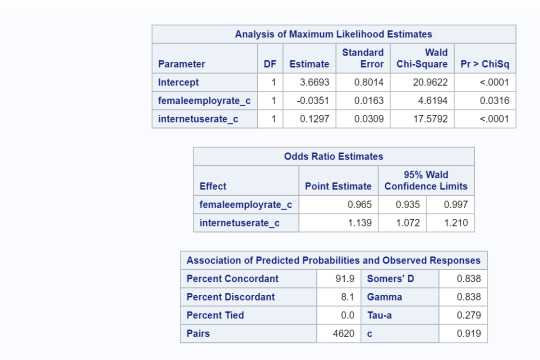Click the Standard Error column header
The image size is (540, 360).
pyautogui.click(x=363, y=58)
